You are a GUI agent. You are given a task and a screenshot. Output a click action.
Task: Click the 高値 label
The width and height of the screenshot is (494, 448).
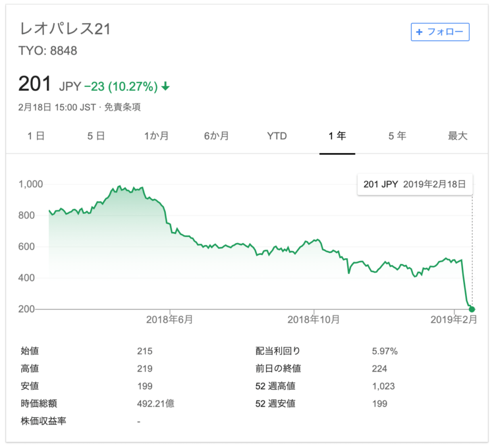pos(29,368)
